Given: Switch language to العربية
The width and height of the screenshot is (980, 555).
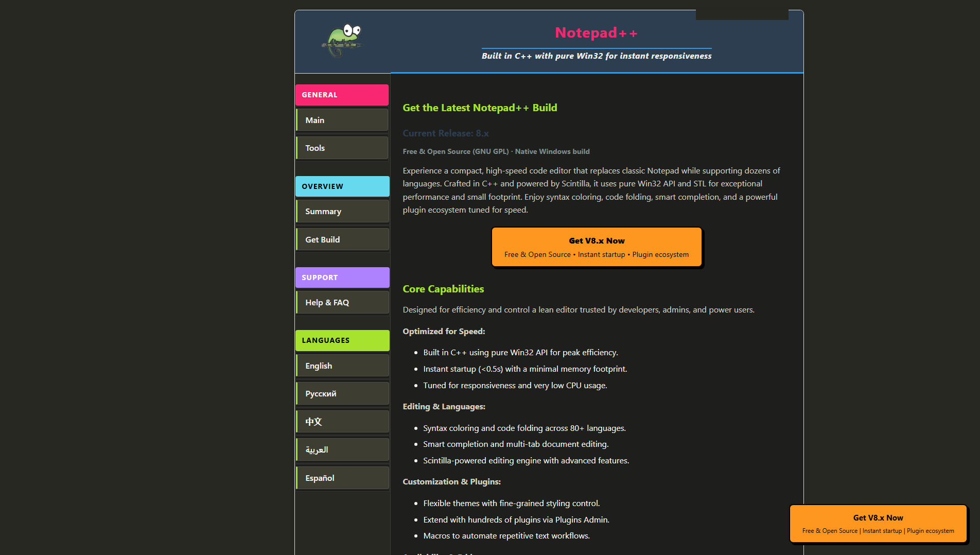Looking at the screenshot, I should (342, 449).
